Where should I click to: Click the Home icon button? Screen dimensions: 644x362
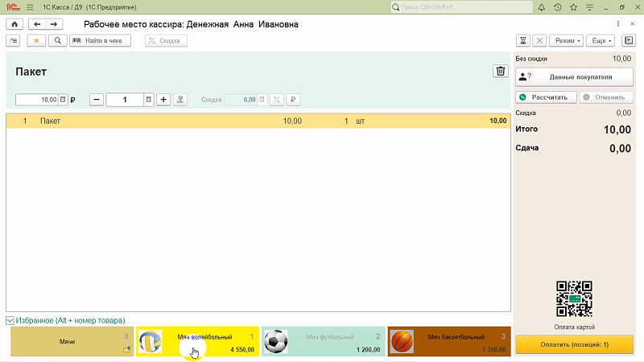(14, 24)
